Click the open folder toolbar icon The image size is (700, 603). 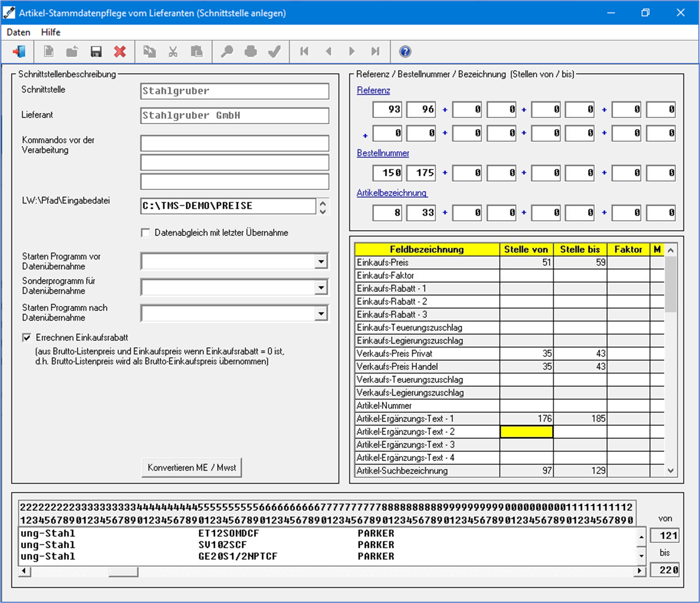pyautogui.click(x=72, y=52)
